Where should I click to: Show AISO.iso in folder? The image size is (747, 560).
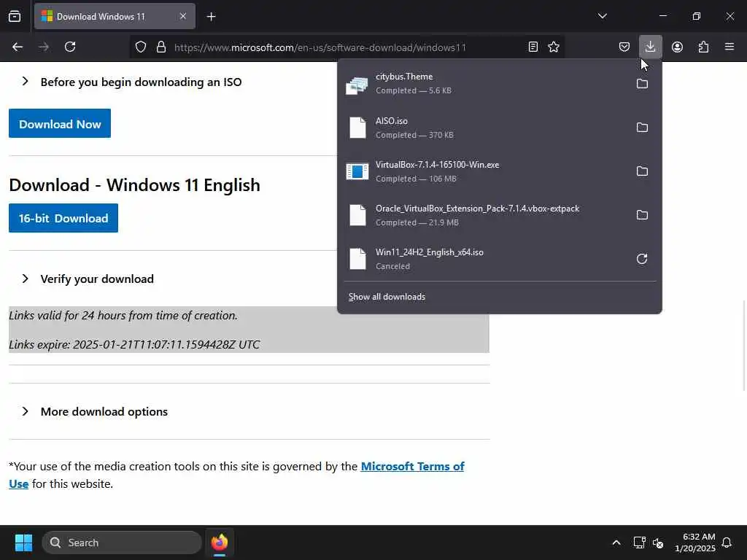point(642,127)
